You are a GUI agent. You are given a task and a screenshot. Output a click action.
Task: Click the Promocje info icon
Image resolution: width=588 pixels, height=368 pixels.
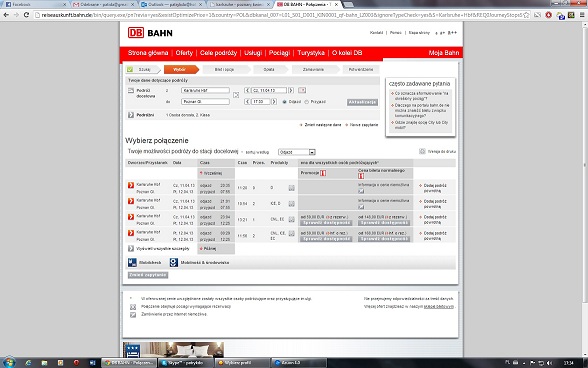click(323, 173)
